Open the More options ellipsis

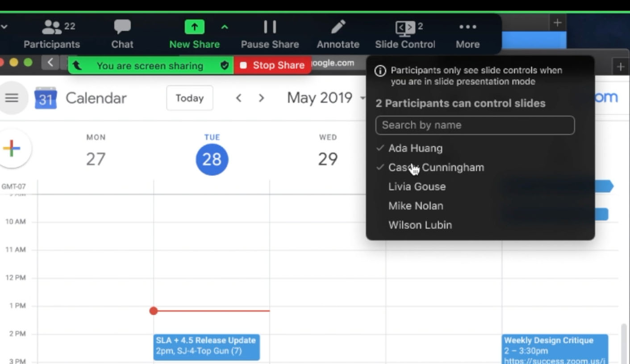click(467, 28)
